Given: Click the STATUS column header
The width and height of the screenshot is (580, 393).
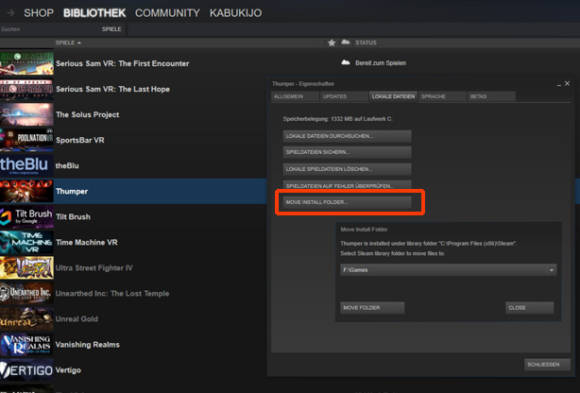Looking at the screenshot, I should point(365,43).
